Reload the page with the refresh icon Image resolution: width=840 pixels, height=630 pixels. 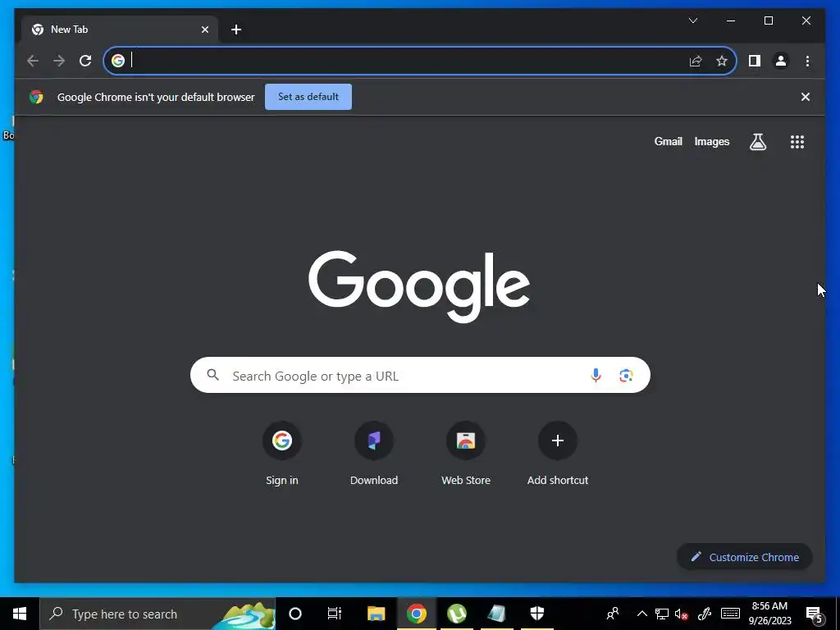[85, 61]
